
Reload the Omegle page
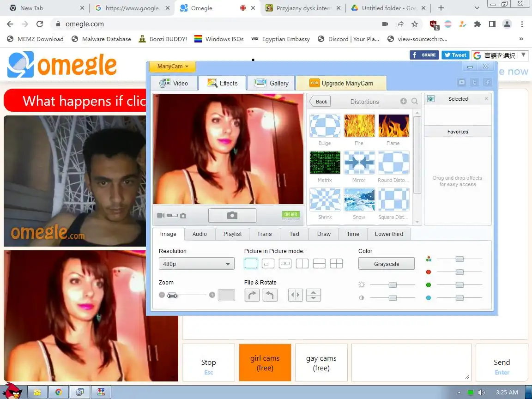pos(40,24)
